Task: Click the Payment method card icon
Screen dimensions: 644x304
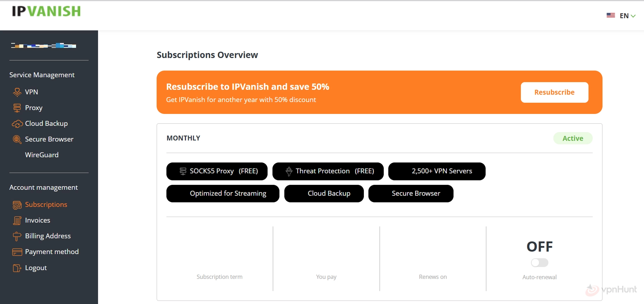Action: tap(17, 252)
